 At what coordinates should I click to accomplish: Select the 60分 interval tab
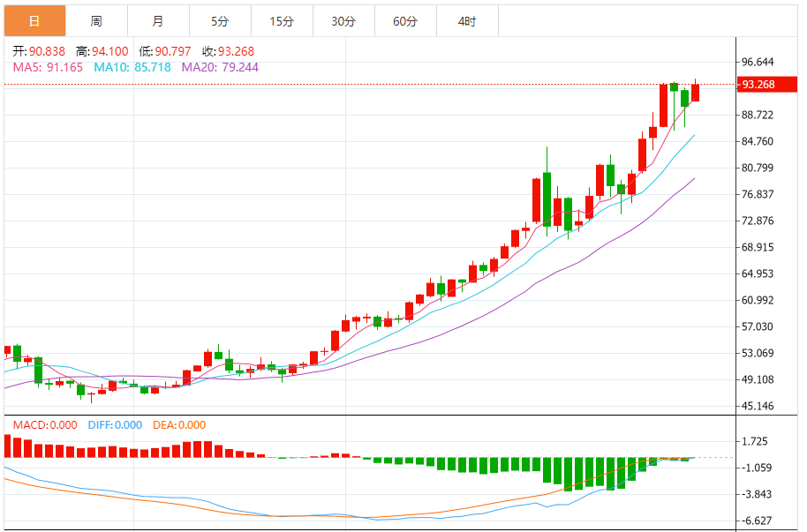pyautogui.click(x=405, y=21)
